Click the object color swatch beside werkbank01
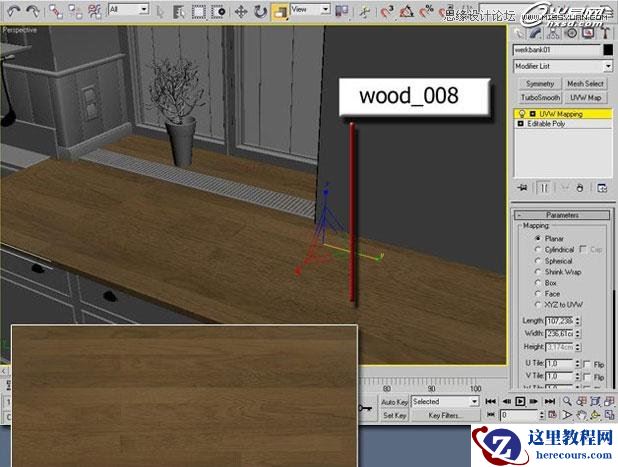This screenshot has width=618, height=467. (x=607, y=49)
